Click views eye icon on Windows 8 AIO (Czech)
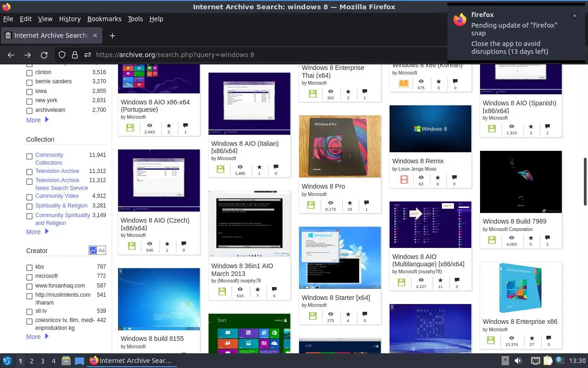This screenshot has height=368, width=588. [150, 244]
